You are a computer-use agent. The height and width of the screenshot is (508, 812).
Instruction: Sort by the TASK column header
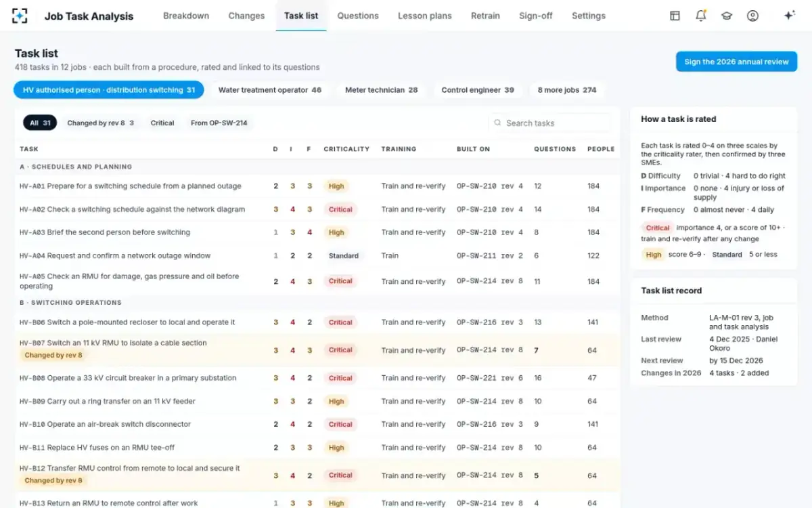pos(29,149)
